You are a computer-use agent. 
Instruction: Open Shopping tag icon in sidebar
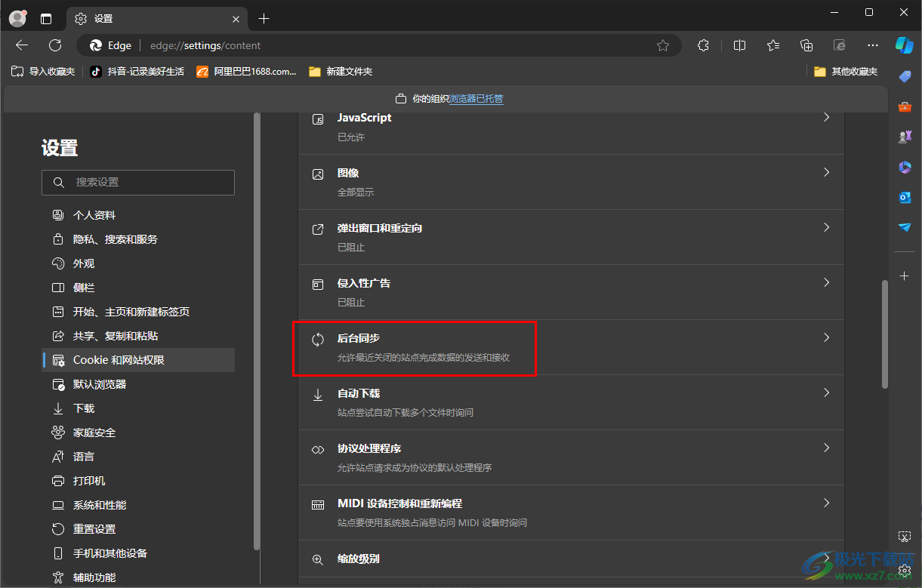click(905, 76)
